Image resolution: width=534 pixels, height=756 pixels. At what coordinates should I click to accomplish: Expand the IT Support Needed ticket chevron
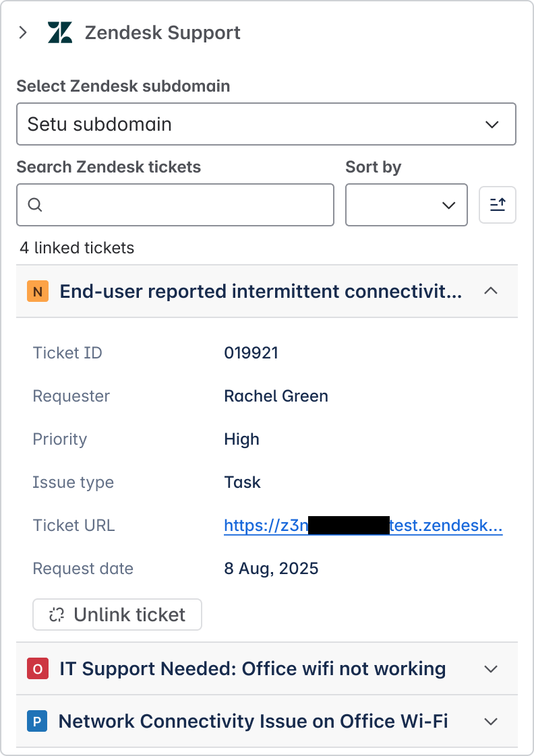point(491,669)
